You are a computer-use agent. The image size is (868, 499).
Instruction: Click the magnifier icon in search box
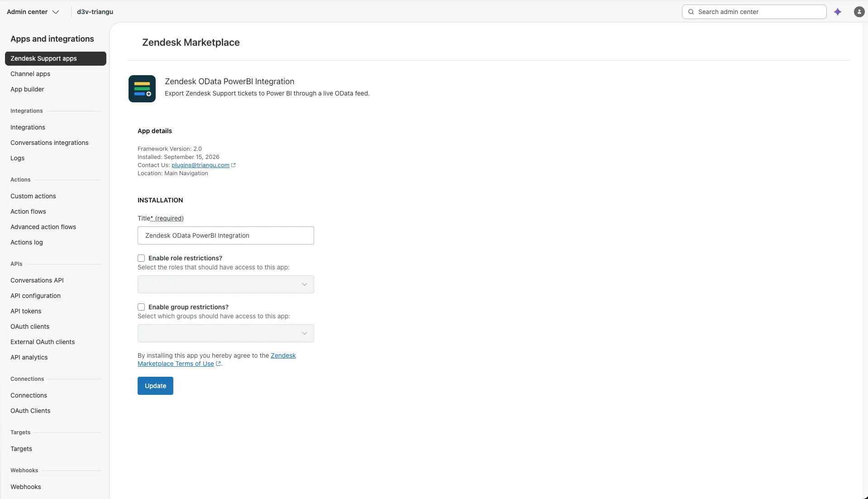(691, 12)
